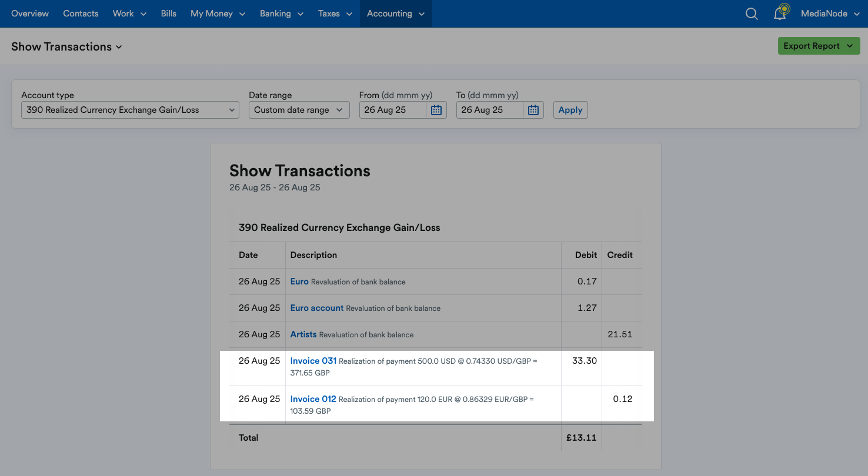Select the £13.11 total value
This screenshot has height=476, width=868.
click(x=582, y=438)
